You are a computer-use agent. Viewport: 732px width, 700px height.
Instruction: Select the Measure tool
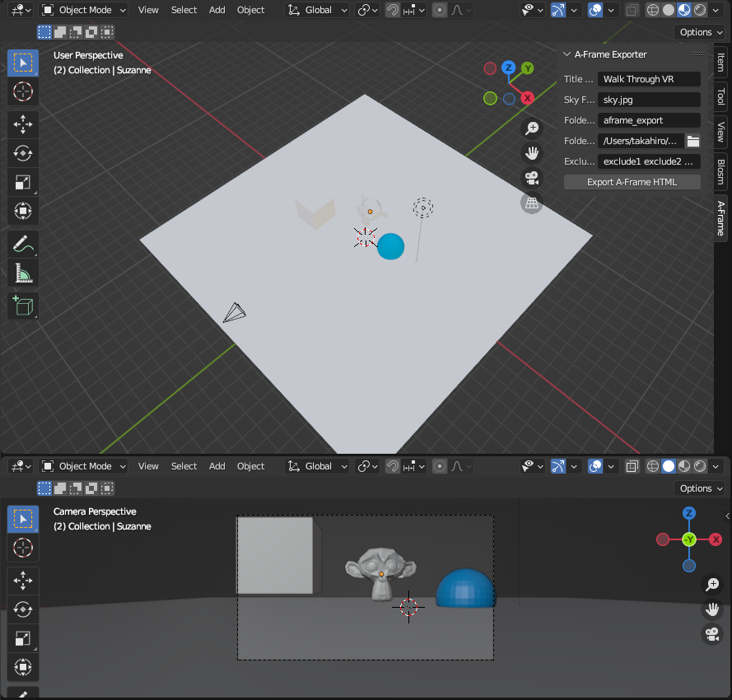pos(22,273)
